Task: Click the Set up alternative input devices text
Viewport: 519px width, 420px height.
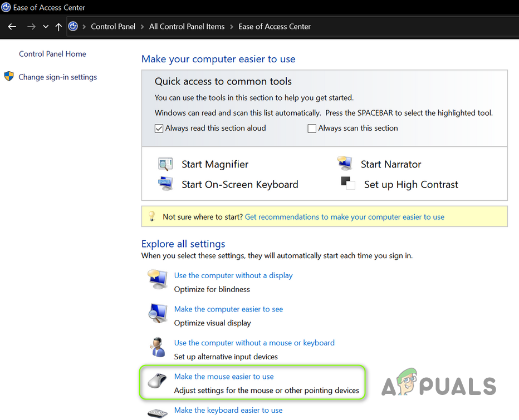Action: point(226,357)
